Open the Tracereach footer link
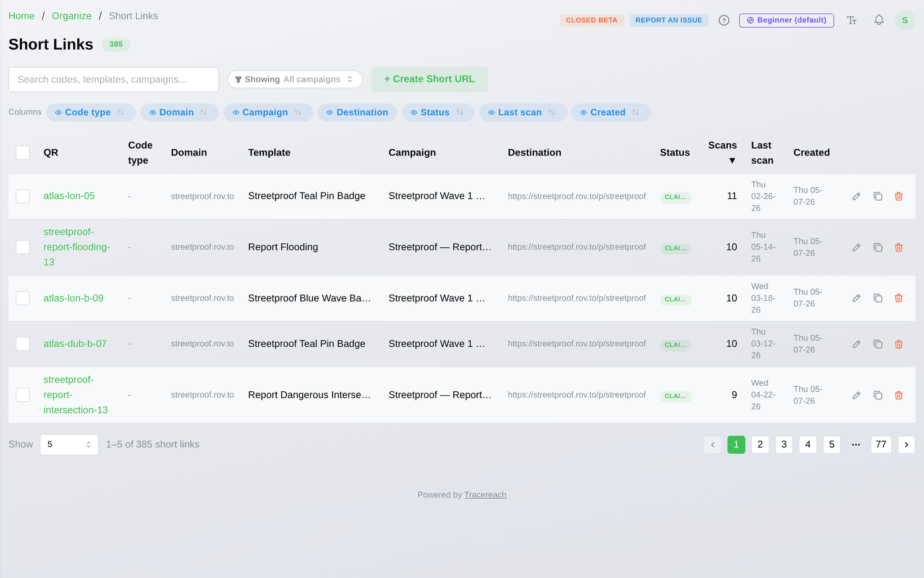 coord(485,495)
